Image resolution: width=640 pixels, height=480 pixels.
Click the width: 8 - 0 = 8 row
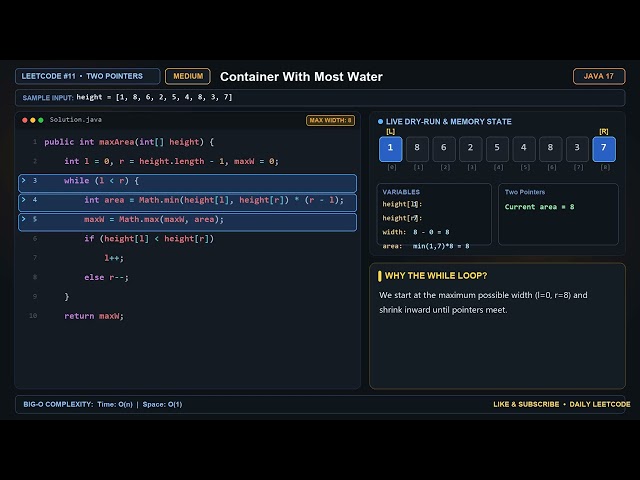pyautogui.click(x=416, y=232)
